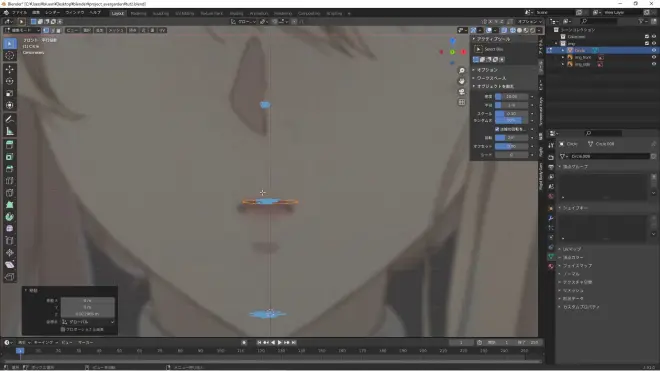The height and width of the screenshot is (371, 660).
Task: Open the transform orientation dropdown in header
Action: [244, 21]
